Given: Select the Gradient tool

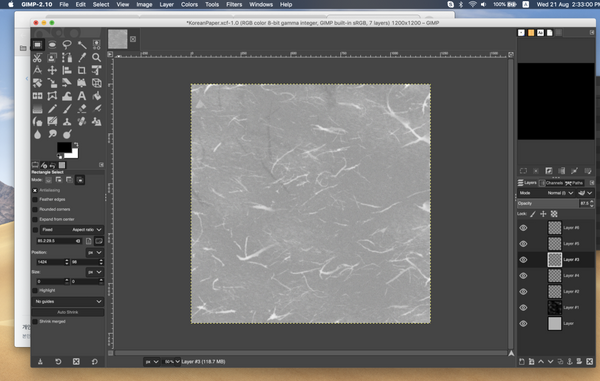Looking at the screenshot, I should pyautogui.click(x=37, y=109).
